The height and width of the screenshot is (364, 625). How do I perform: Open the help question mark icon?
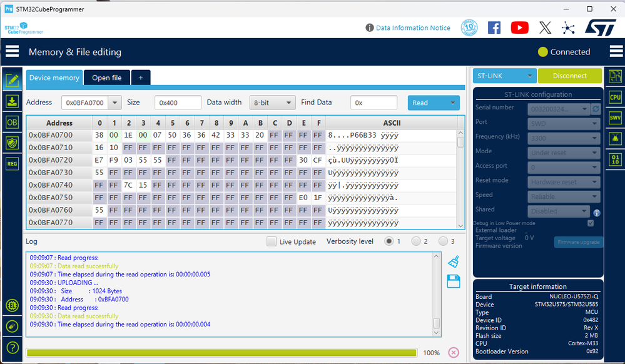[x=13, y=348]
